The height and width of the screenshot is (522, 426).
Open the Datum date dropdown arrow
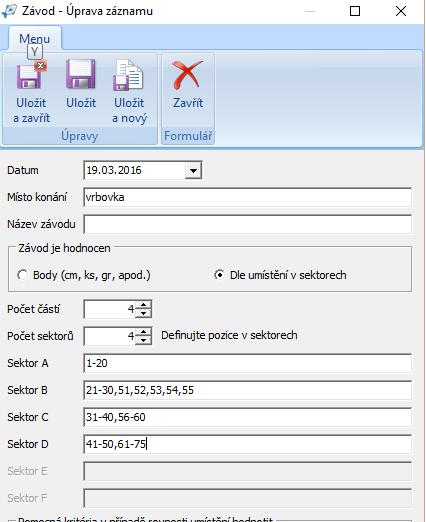coord(193,171)
